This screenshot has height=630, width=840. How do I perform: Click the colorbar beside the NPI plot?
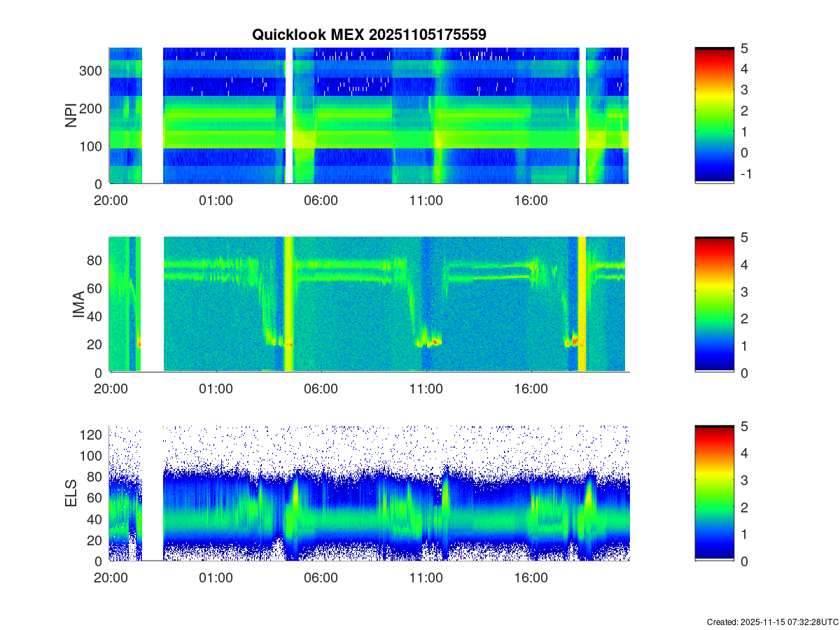(714, 115)
